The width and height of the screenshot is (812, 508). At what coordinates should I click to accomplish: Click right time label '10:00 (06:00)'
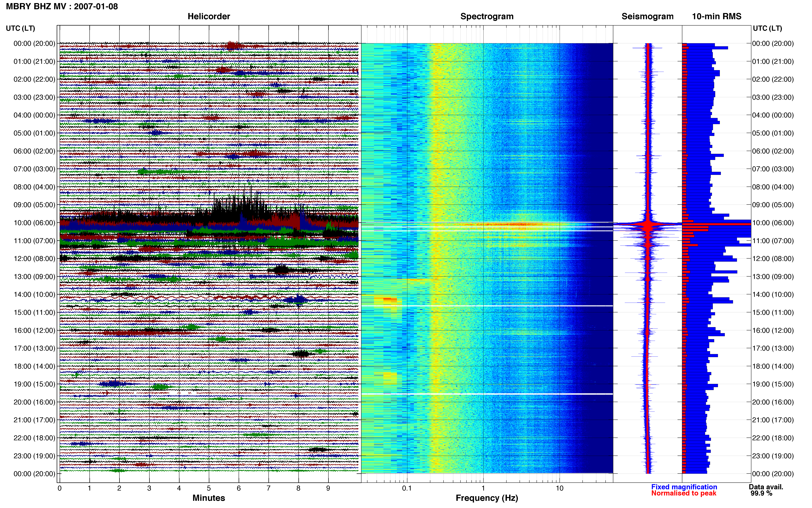[x=773, y=223]
